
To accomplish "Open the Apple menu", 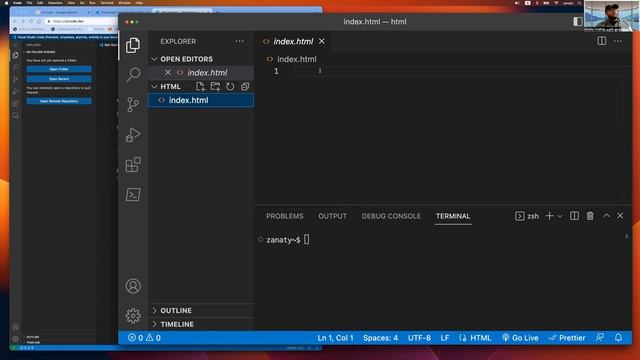I will pyautogui.click(x=6, y=2).
